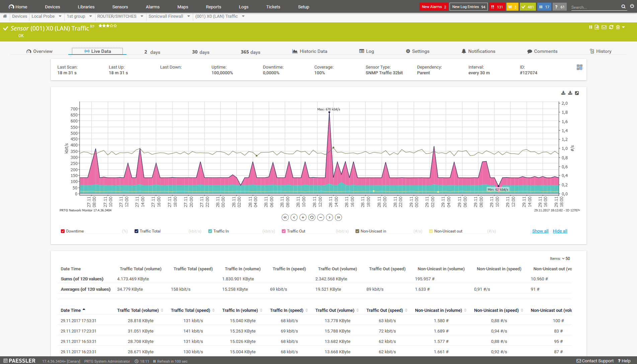Delete the sensor using the trash icon
Image resolution: width=637 pixels, height=364 pixels.
coord(618,27)
